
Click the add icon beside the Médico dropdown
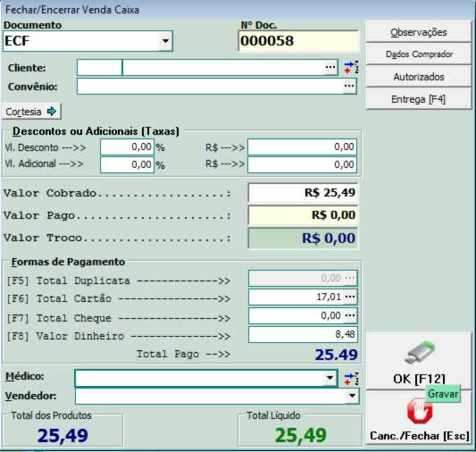tap(351, 379)
